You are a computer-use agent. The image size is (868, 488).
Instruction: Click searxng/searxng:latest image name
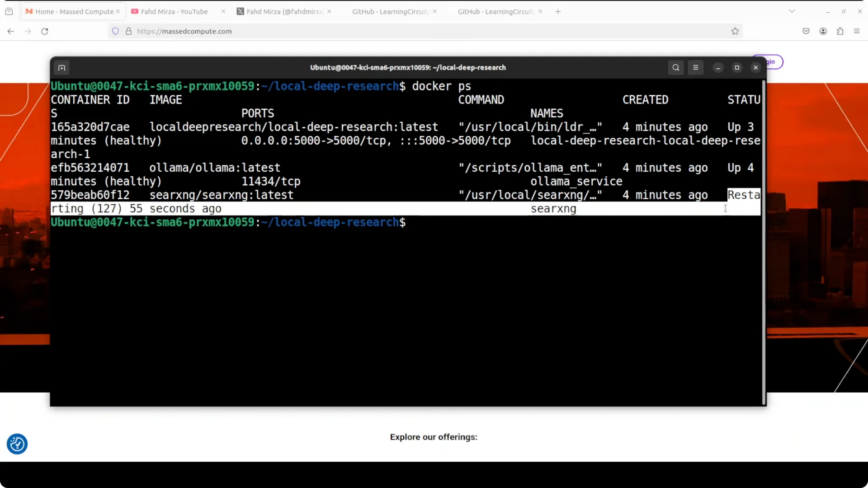click(x=222, y=195)
